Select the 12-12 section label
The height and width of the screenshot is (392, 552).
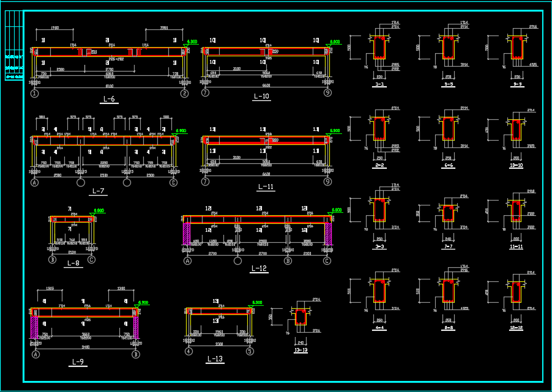point(517,328)
